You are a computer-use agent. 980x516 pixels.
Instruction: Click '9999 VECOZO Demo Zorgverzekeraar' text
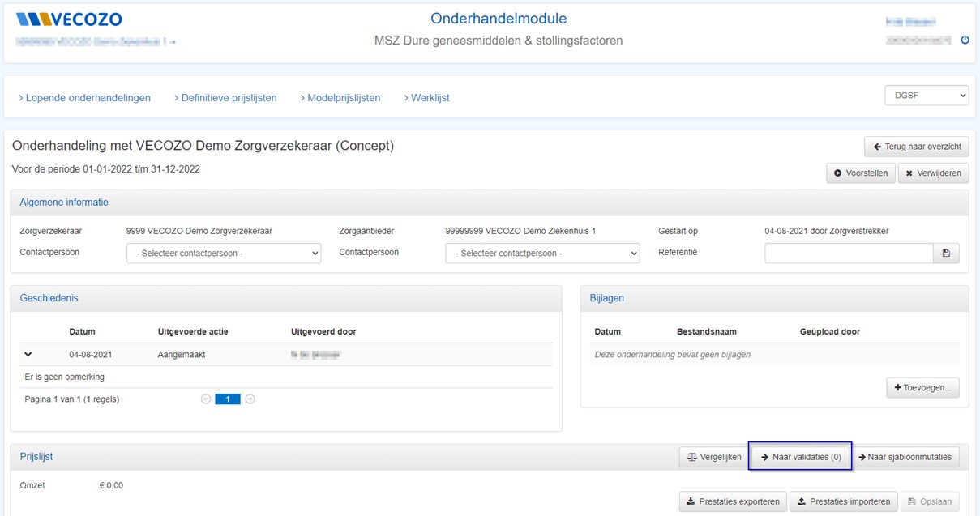pos(199,231)
